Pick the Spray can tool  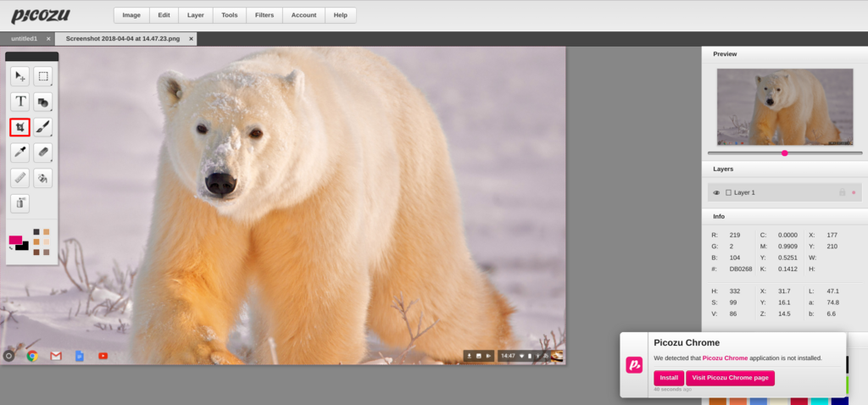(20, 203)
